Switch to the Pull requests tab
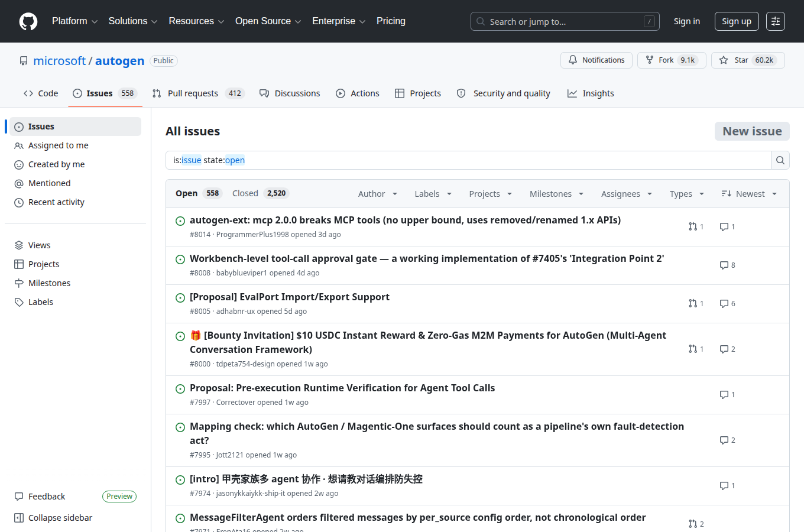Image resolution: width=804 pixels, height=532 pixels. (198, 93)
